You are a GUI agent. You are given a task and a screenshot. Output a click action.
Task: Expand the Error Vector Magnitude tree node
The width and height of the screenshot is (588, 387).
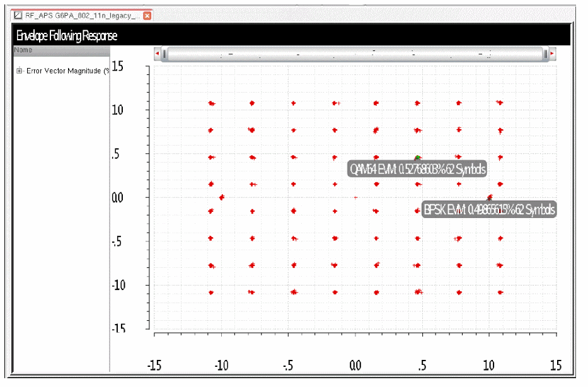(x=19, y=71)
